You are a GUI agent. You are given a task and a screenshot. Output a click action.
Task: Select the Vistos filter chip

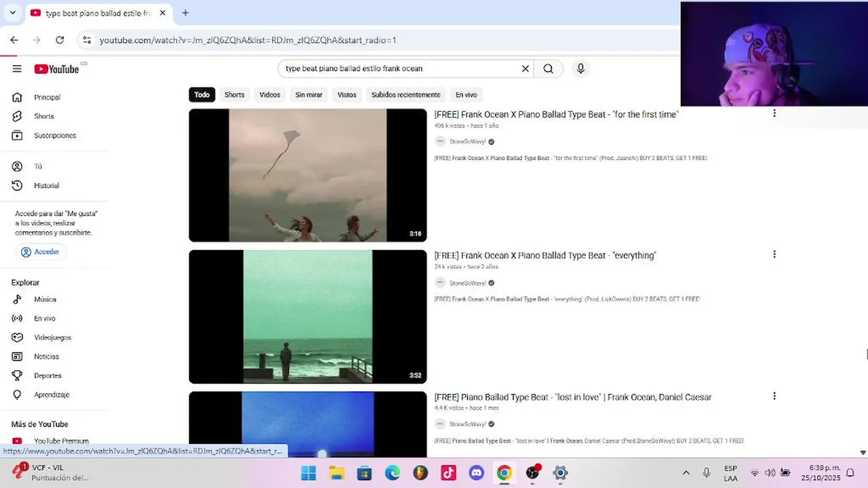point(347,95)
